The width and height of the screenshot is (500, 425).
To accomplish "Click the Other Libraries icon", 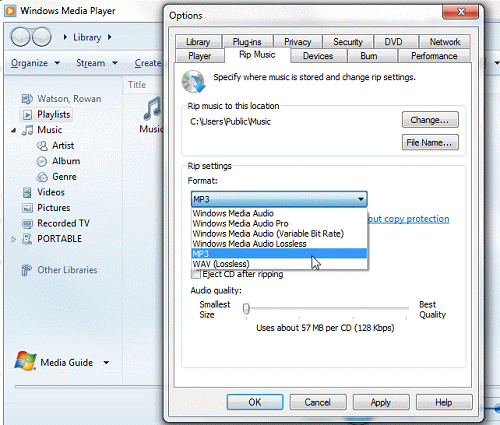I will click(26, 270).
